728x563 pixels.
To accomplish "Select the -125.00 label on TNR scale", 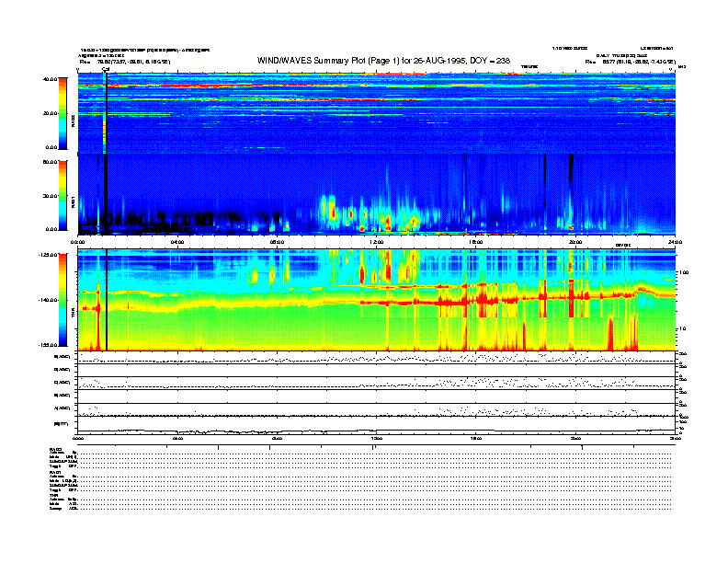I will click(49, 255).
